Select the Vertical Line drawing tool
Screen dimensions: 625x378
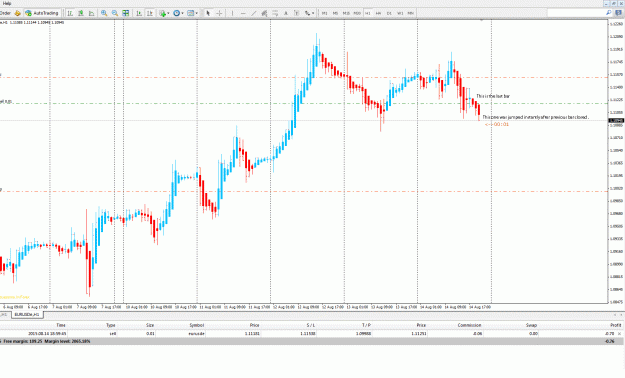(x=232, y=13)
